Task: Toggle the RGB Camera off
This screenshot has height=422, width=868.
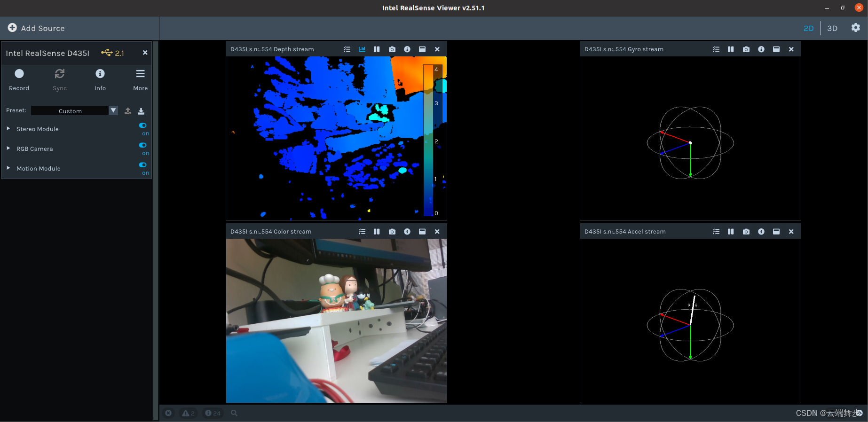Action: pyautogui.click(x=143, y=145)
